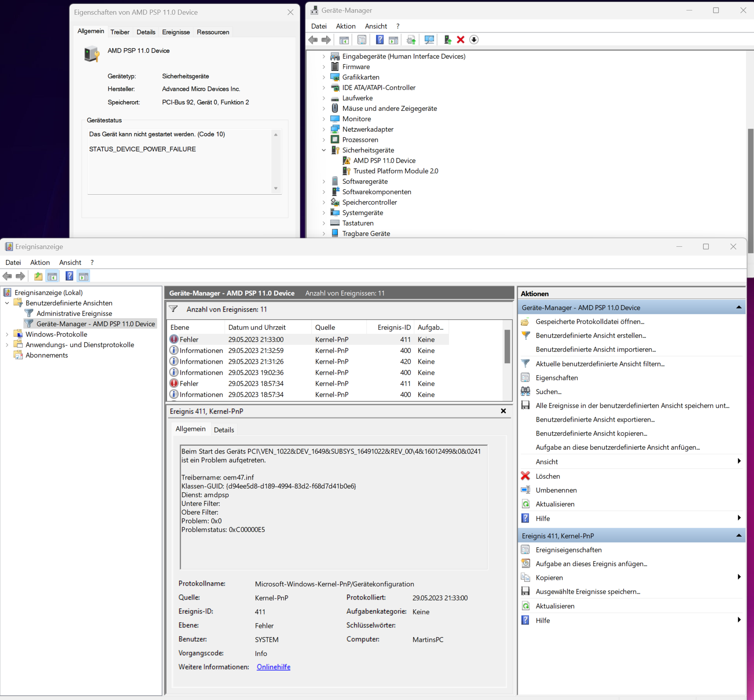Open Aktion menu in Geräte-Manager
This screenshot has width=754, height=700.
click(345, 26)
